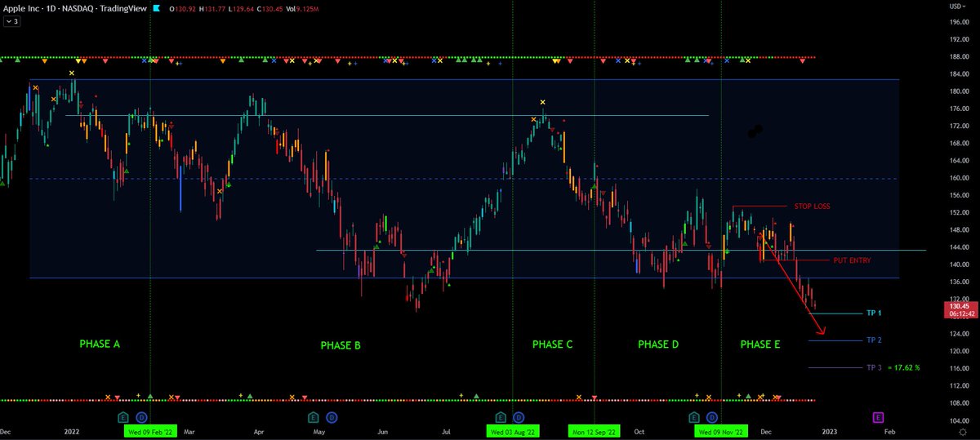Select the PHASE E text label
This screenshot has height=440, width=980.
(x=760, y=344)
